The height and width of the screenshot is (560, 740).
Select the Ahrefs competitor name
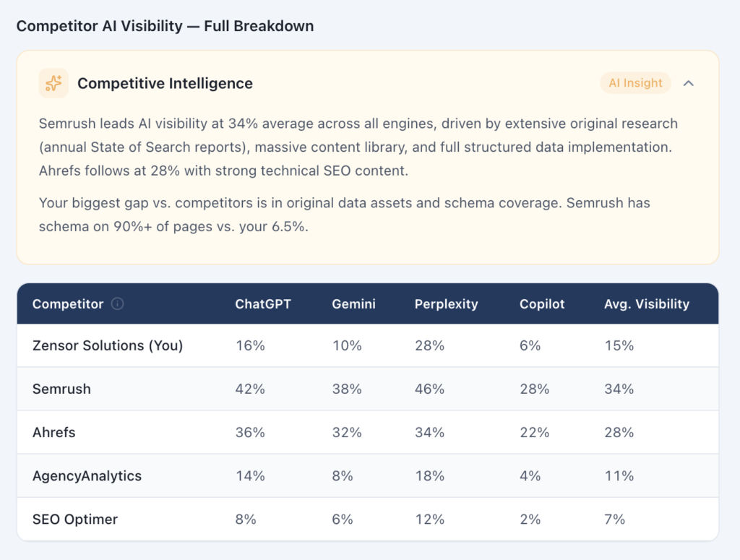pos(53,432)
